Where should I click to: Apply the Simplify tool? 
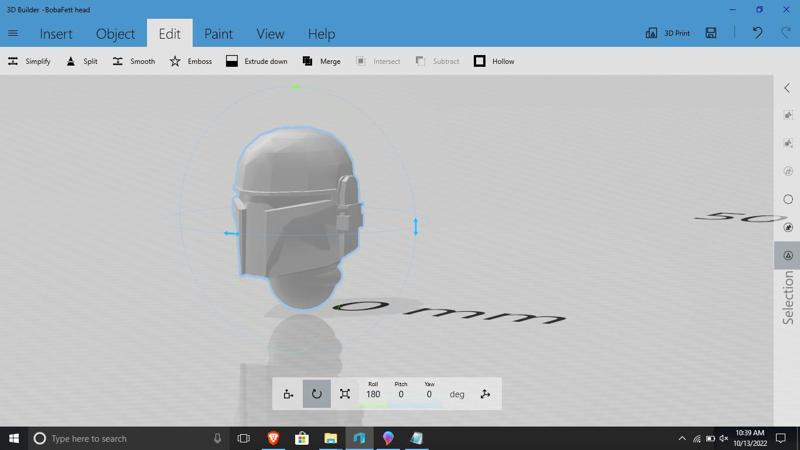click(29, 61)
